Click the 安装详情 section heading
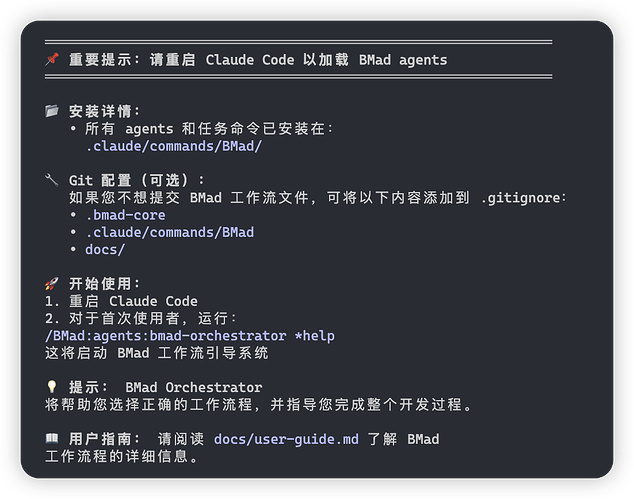This screenshot has width=634, height=499. 105,111
